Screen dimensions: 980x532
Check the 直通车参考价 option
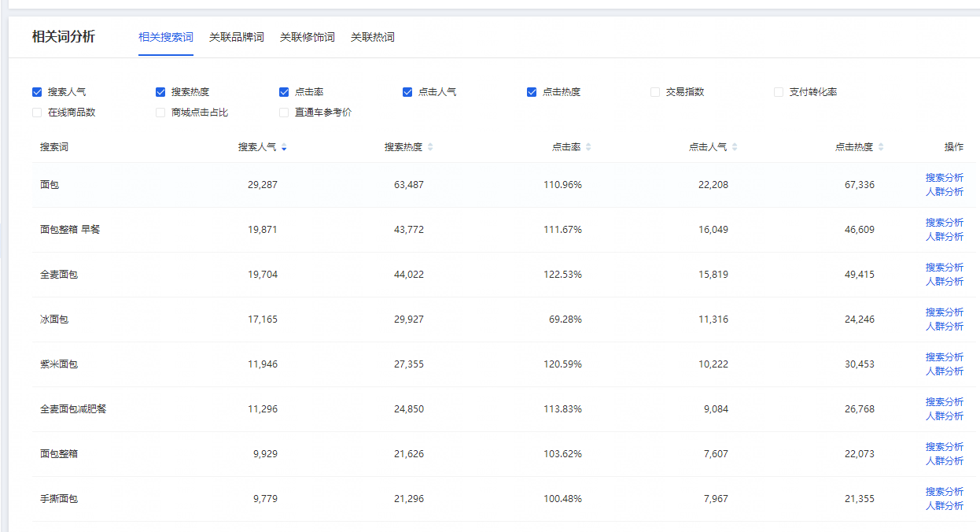[x=284, y=113]
